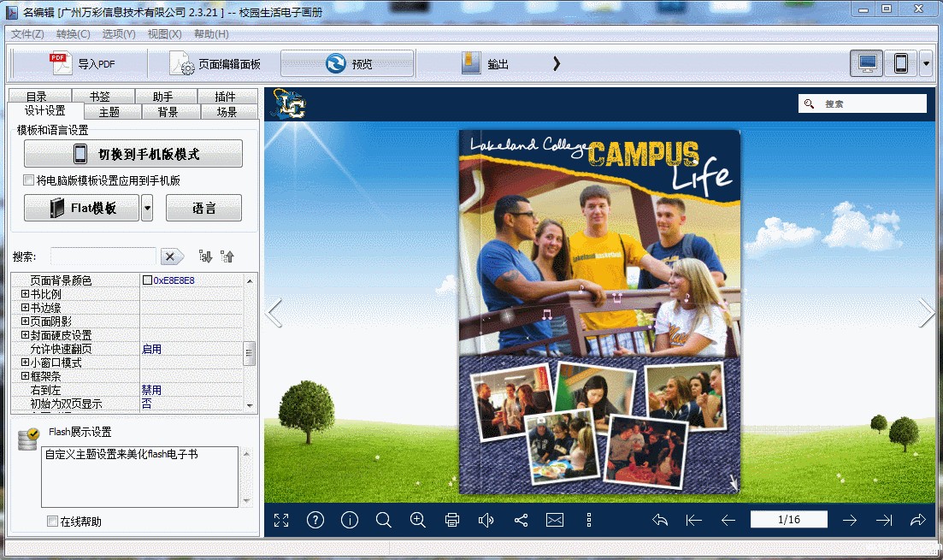This screenshot has height=560, width=943.
Task: Click the email envelope icon
Action: coord(555,520)
